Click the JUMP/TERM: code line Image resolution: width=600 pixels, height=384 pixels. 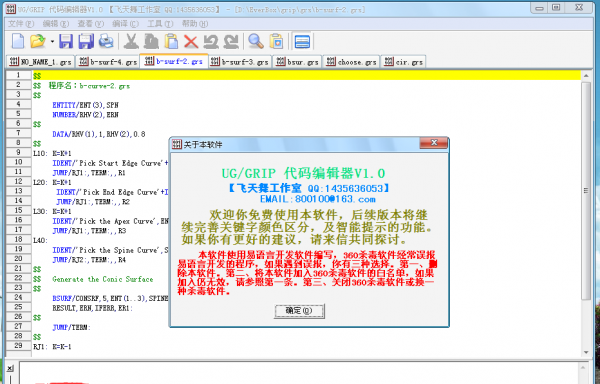click(x=72, y=327)
